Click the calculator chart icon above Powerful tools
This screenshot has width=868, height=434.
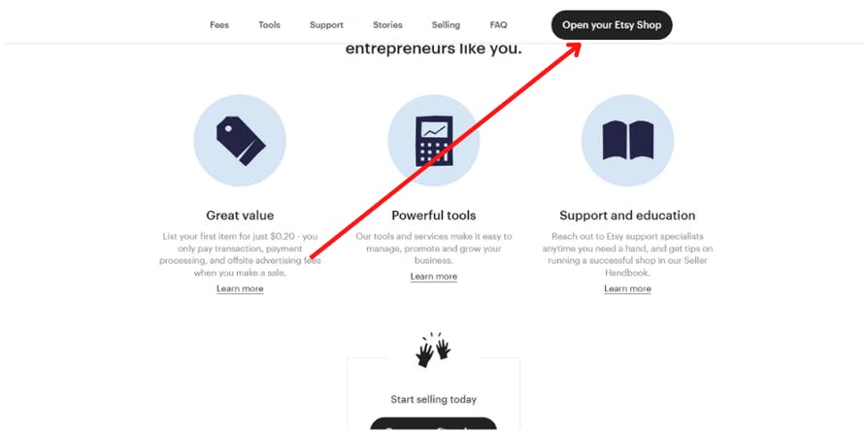(433, 141)
